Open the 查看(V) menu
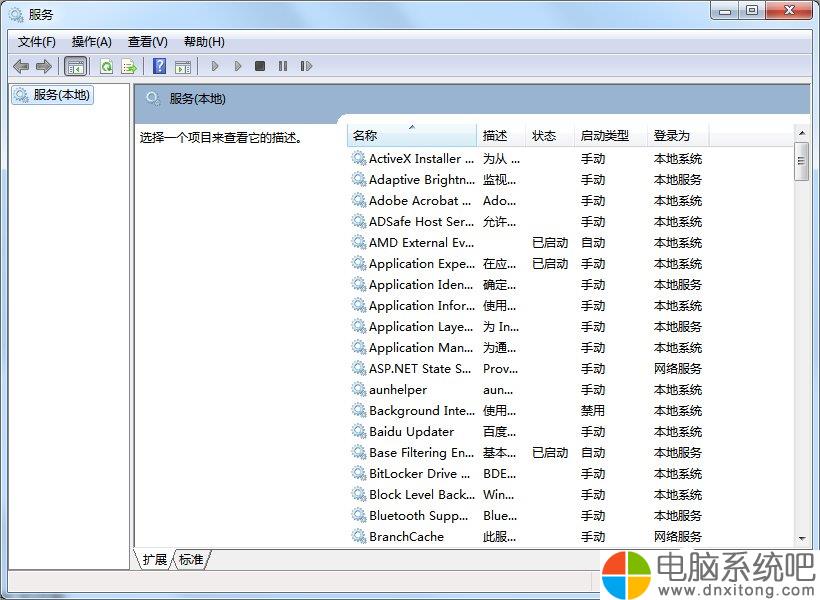This screenshot has width=820, height=600. (x=147, y=42)
